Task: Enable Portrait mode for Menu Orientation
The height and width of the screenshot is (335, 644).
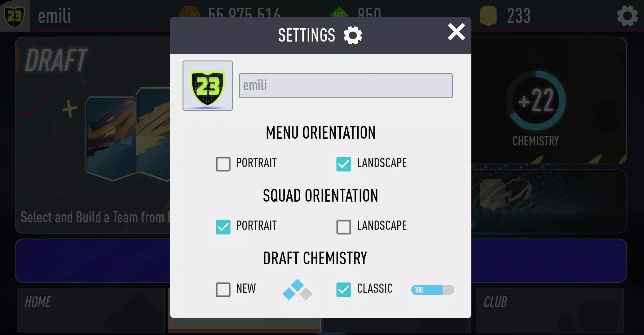Action: (x=223, y=164)
